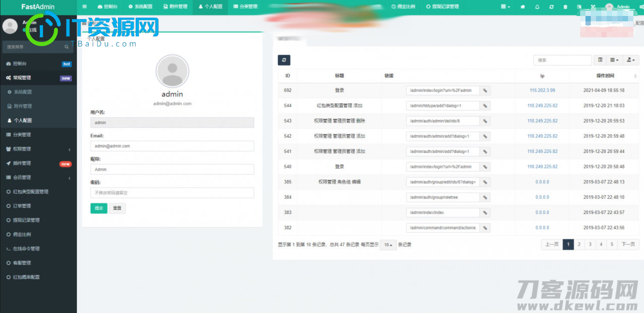
Task: Open 订单管理 in the sidebar
Action: 38,206
